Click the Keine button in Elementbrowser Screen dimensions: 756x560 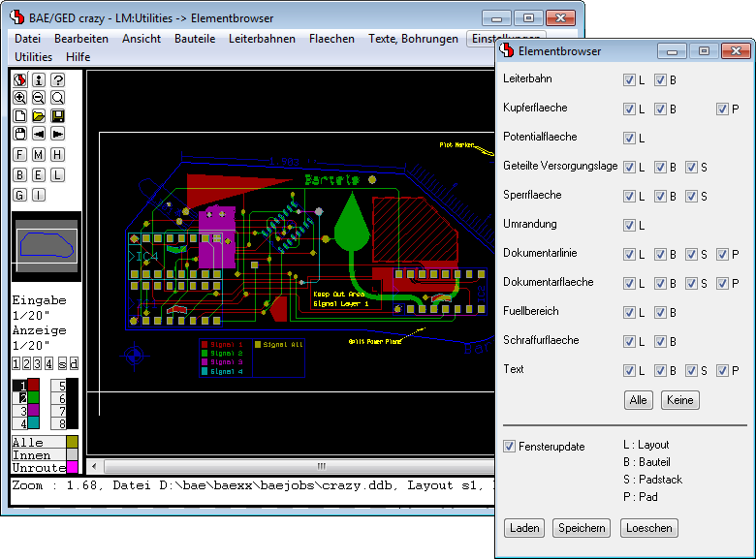679,400
